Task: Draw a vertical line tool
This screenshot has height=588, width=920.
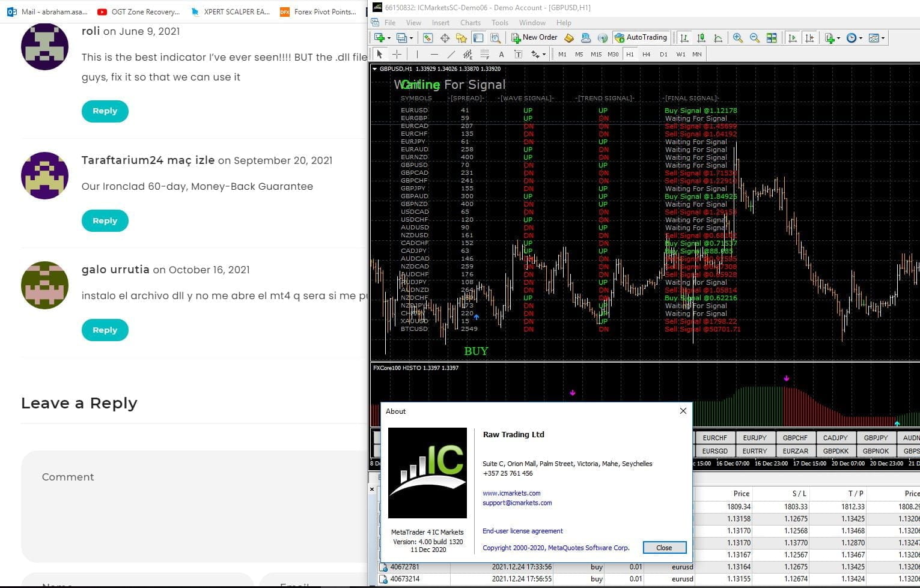Action: 417,54
